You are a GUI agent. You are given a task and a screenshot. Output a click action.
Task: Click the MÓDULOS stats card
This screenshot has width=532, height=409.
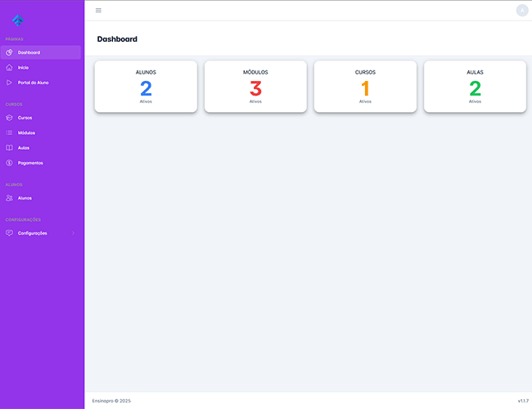(255, 87)
